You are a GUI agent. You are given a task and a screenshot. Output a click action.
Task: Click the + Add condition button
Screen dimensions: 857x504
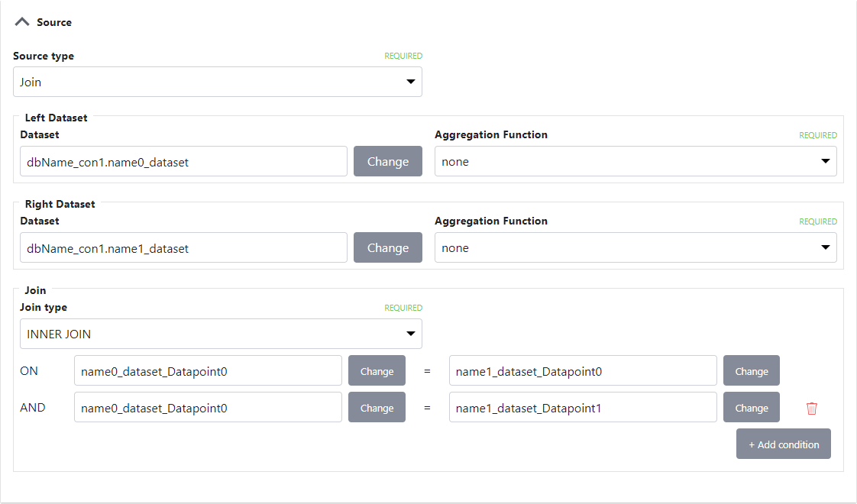pyautogui.click(x=783, y=444)
